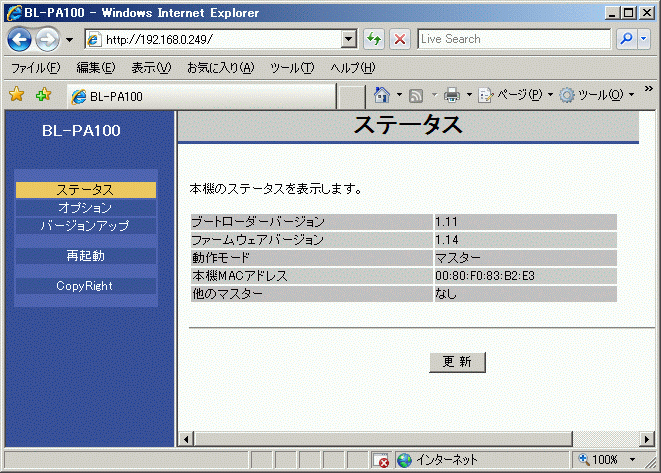Click the 本機MACアドレス label
Screen dimensions: 661x473
(239, 276)
